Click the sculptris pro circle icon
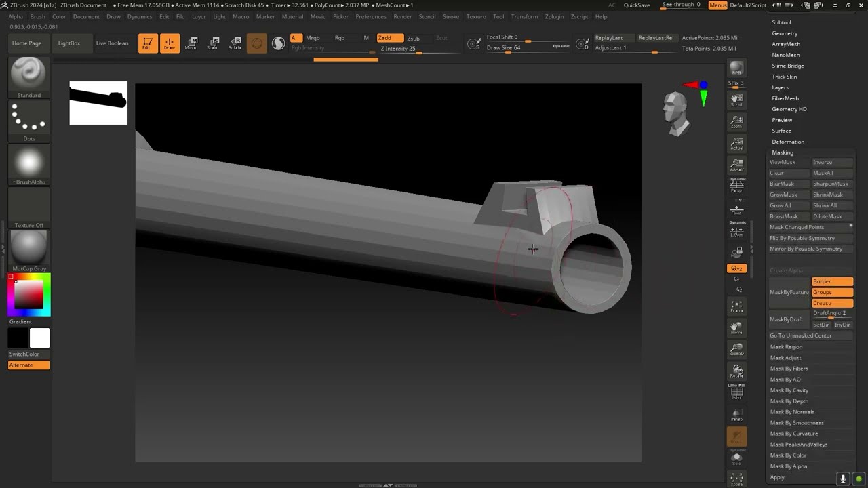868x488 pixels. click(257, 43)
